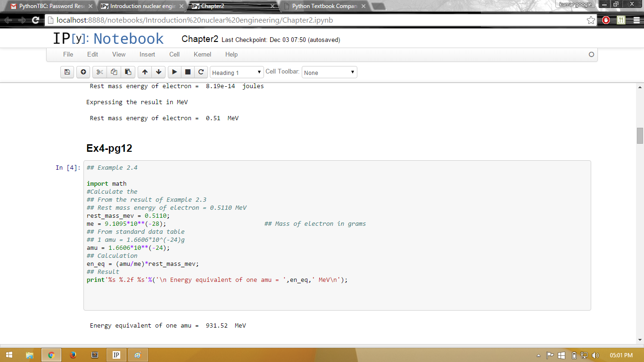Expand the Cell Toolbar None dropdown
The height and width of the screenshot is (362, 644).
point(329,73)
